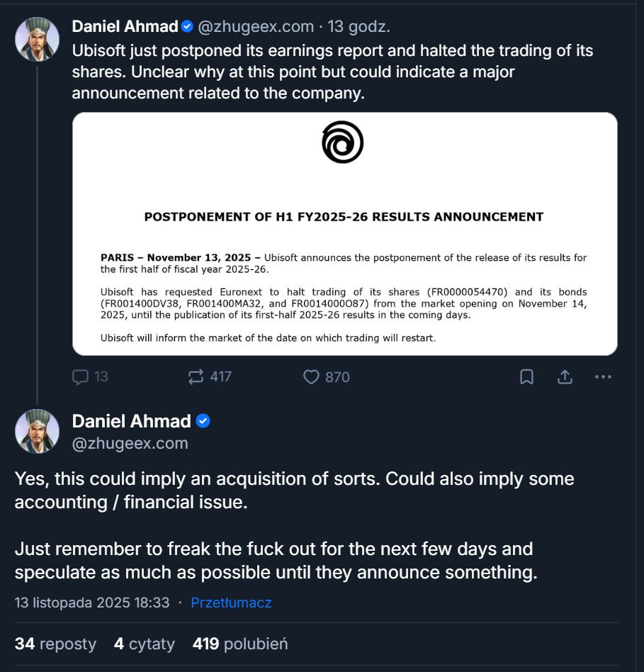The width and height of the screenshot is (644, 672).
Task: Click verified badge on reply post
Action: (x=203, y=421)
